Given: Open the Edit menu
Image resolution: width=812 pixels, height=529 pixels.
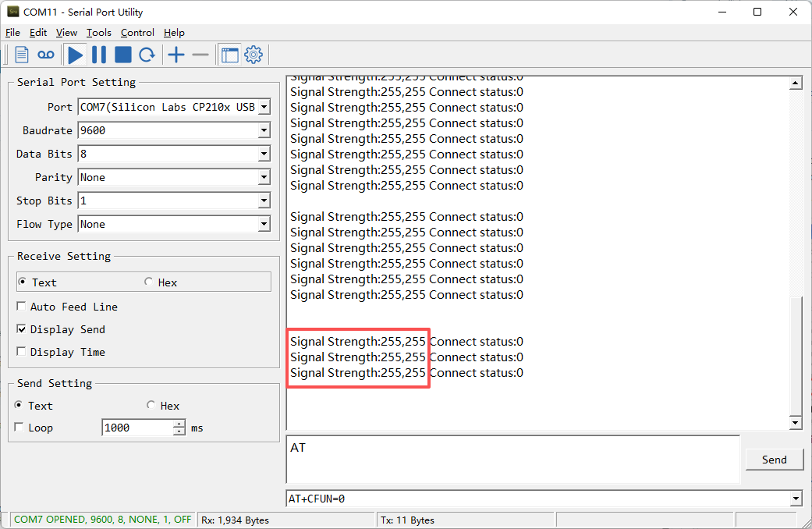Looking at the screenshot, I should pos(38,33).
